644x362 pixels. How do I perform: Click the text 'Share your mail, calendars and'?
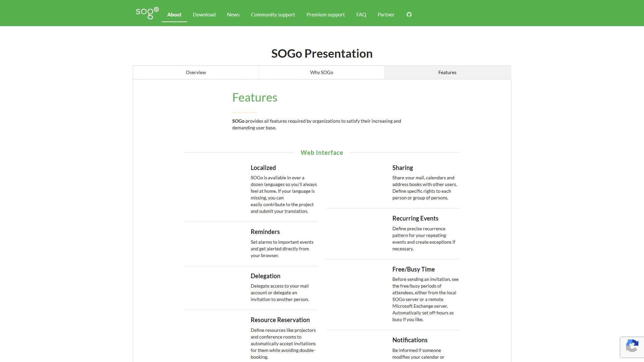click(423, 178)
